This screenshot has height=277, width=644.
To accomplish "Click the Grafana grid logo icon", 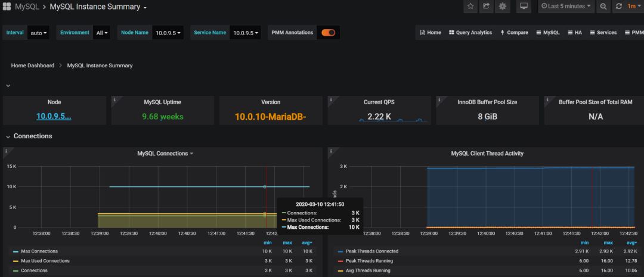I will [7, 7].
